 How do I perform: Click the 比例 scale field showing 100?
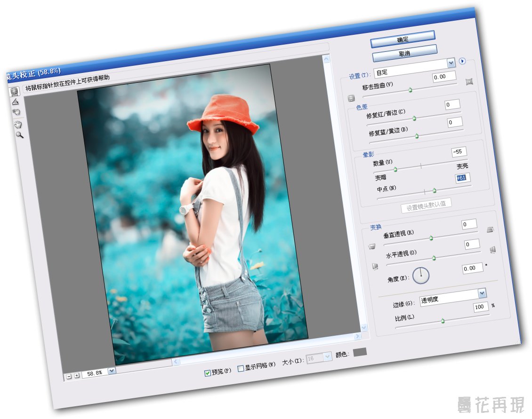tap(481, 307)
